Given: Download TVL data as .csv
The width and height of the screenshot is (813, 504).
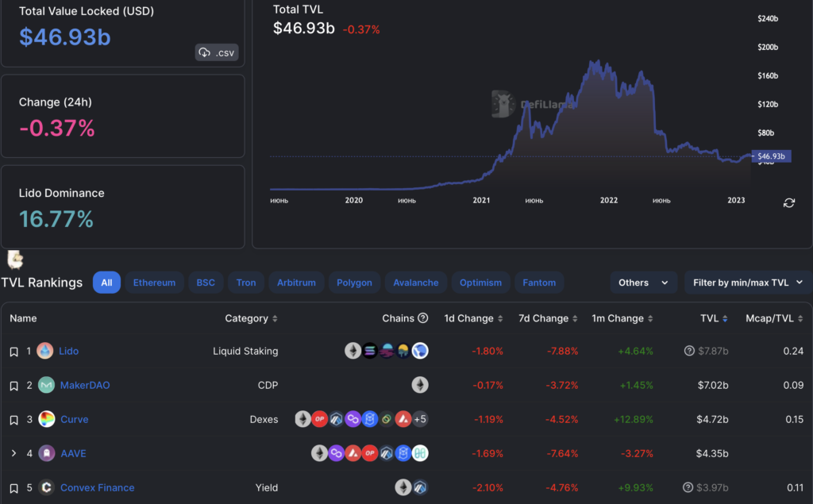Looking at the screenshot, I should [x=217, y=52].
